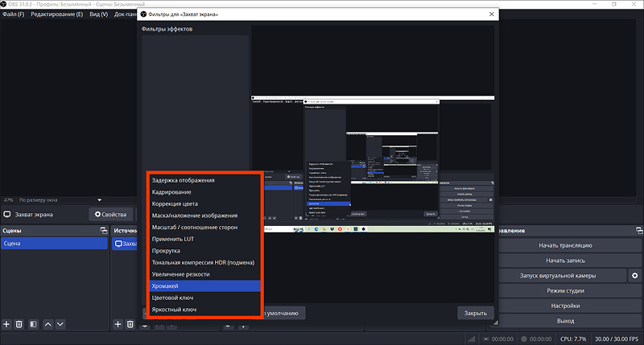
Task: Undock the Сцены panel with float icon
Action: (104, 231)
